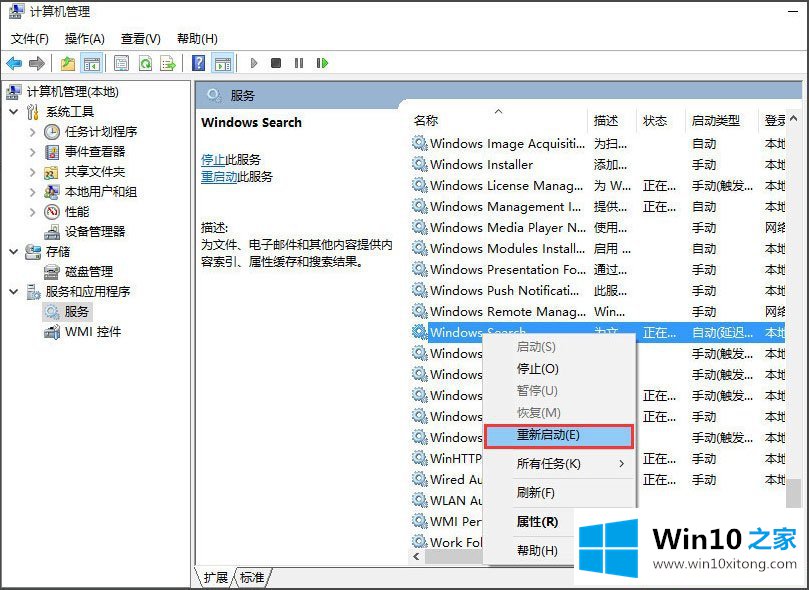
Task: Expand the 性能 tree node
Action: [33, 212]
